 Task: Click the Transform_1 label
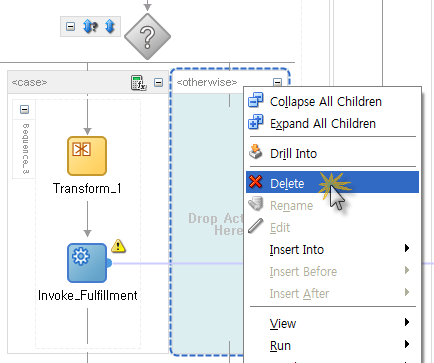tap(87, 189)
